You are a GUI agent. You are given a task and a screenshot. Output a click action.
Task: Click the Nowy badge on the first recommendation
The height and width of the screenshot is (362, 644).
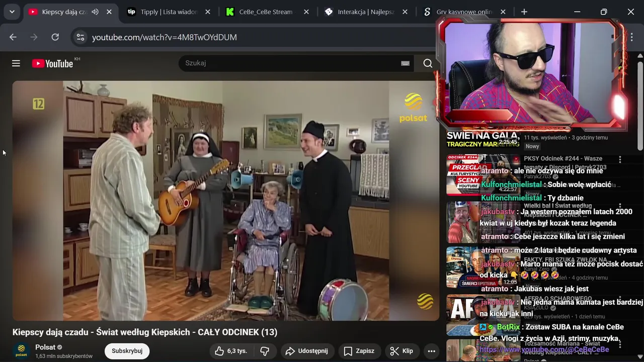[x=532, y=146]
